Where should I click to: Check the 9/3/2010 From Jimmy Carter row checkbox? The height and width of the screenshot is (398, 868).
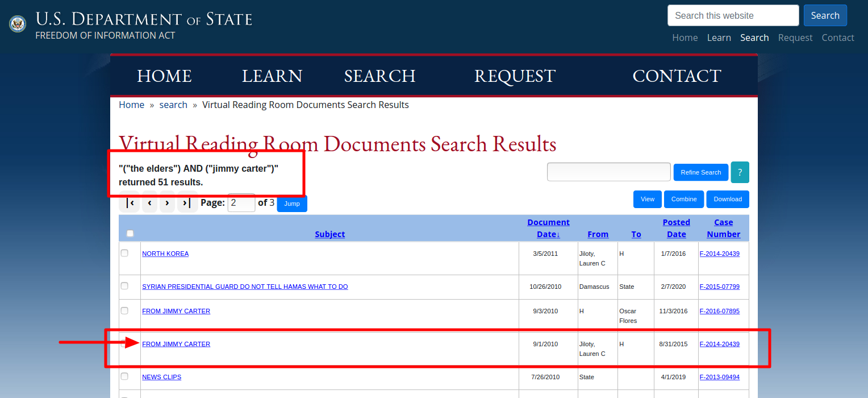click(x=124, y=310)
